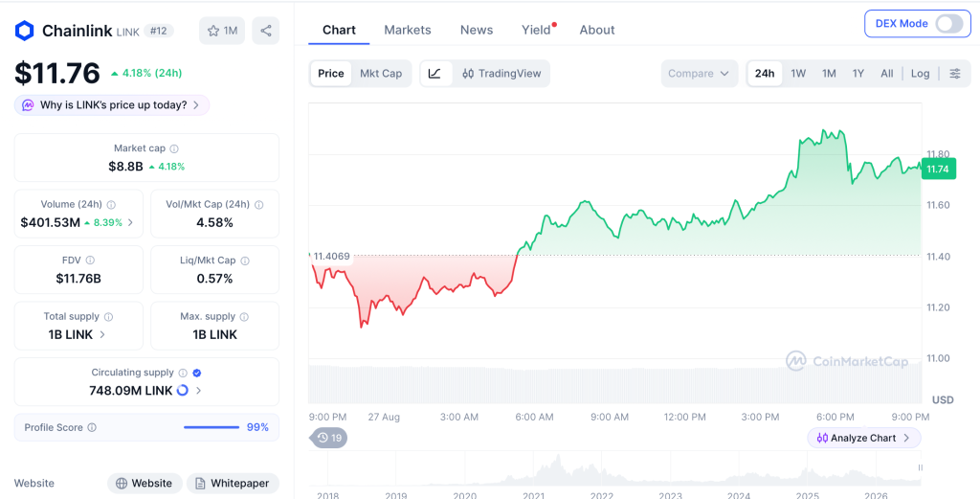980x499 pixels.
Task: Switch to the TradingView candlestick chart
Action: 501,73
